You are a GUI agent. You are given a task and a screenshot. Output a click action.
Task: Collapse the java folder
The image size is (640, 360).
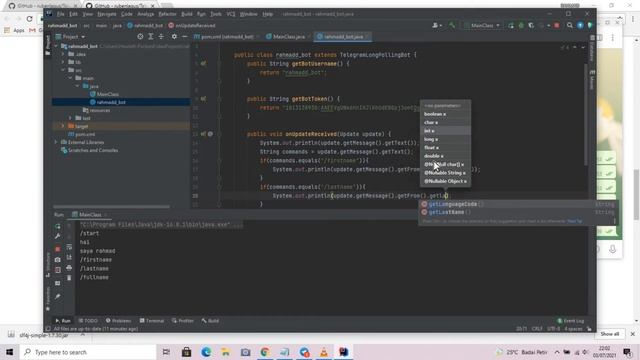pyautogui.click(x=78, y=86)
